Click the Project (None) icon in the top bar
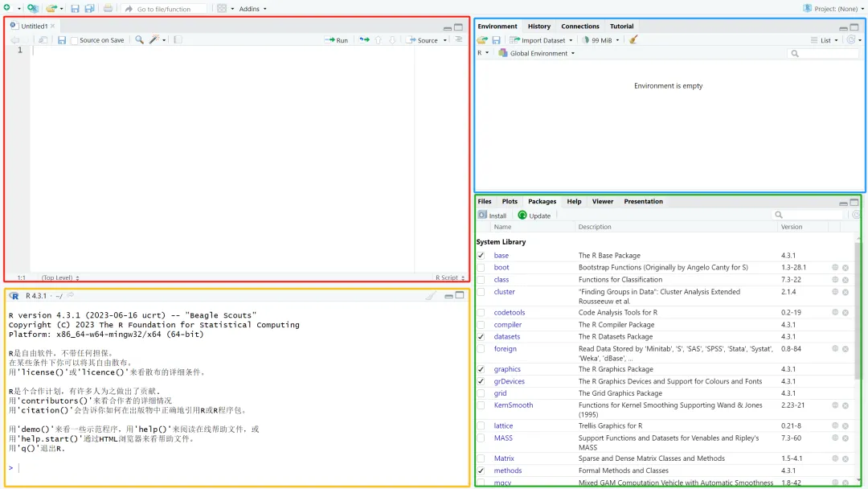The image size is (868, 489). 807,8
